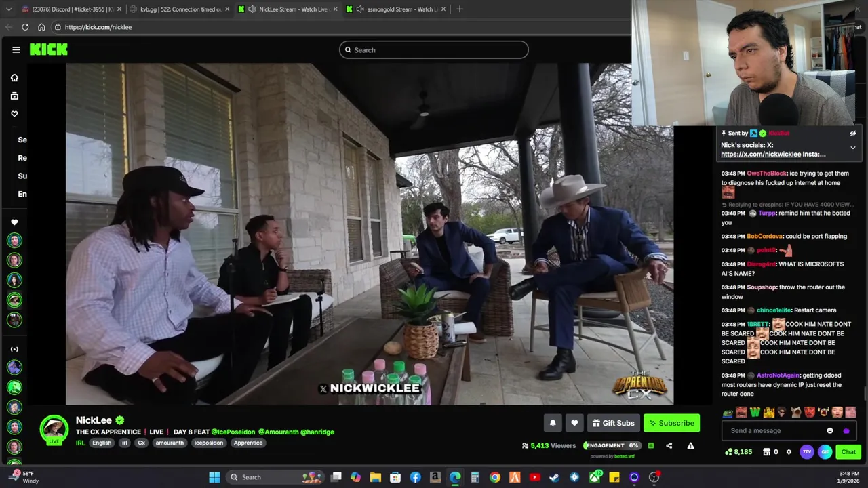Click the browser home button
Viewport: 868px width, 488px height.
coord(41,27)
